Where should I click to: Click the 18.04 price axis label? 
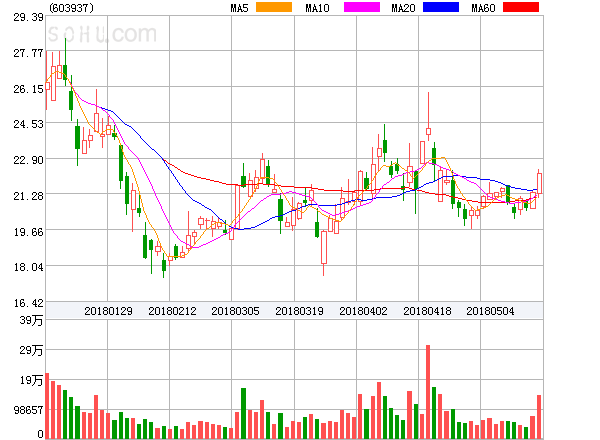tap(28, 267)
